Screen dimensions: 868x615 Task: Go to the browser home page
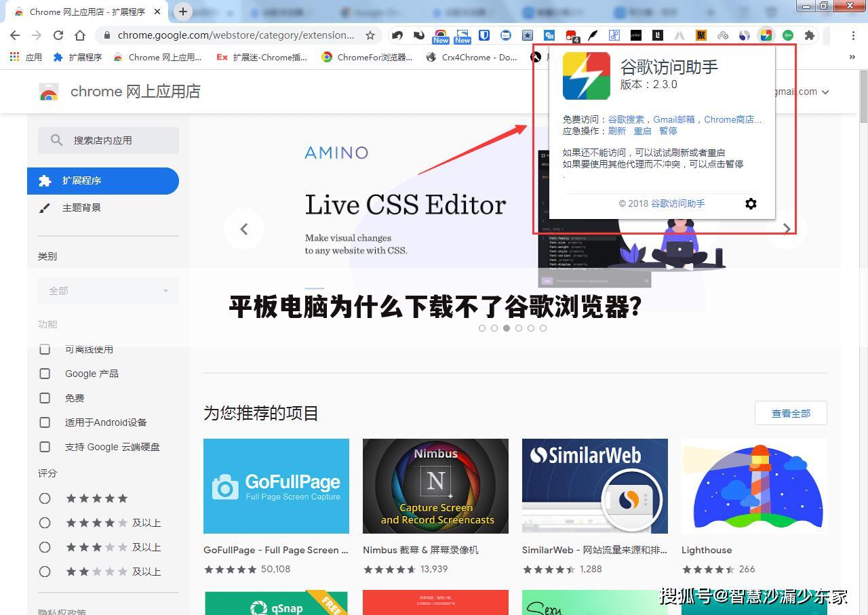click(x=80, y=35)
